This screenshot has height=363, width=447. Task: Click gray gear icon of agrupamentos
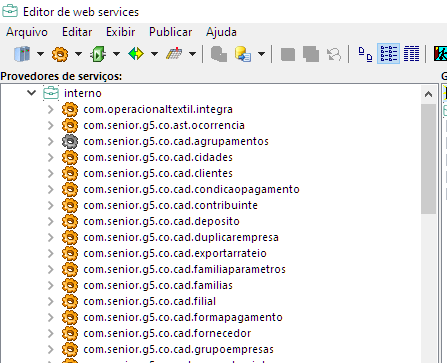70,141
